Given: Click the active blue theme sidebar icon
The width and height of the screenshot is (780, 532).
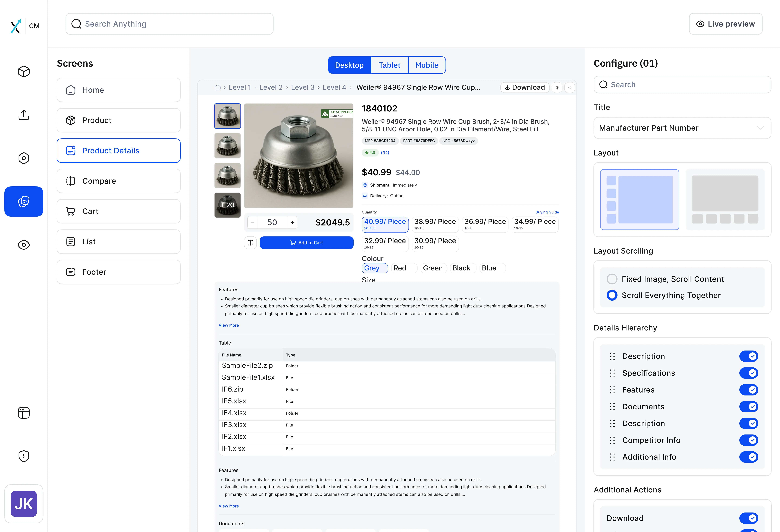Looking at the screenshot, I should tap(24, 201).
